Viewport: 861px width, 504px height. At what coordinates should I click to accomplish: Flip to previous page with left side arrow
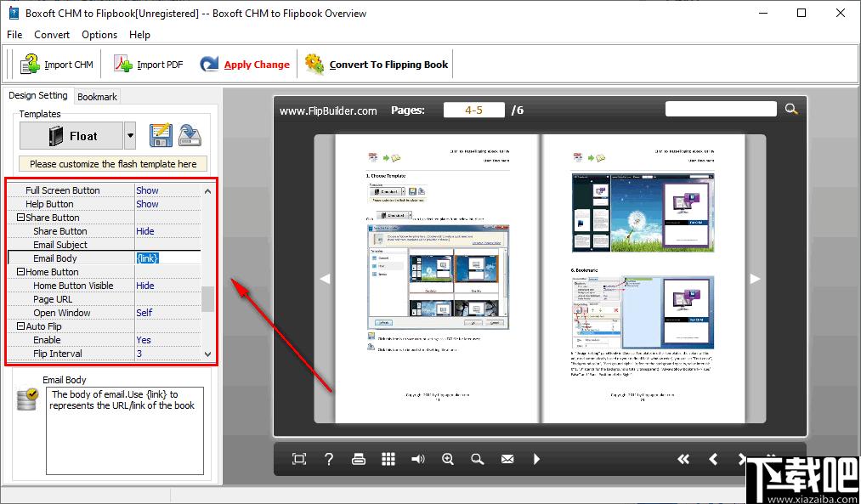point(325,279)
